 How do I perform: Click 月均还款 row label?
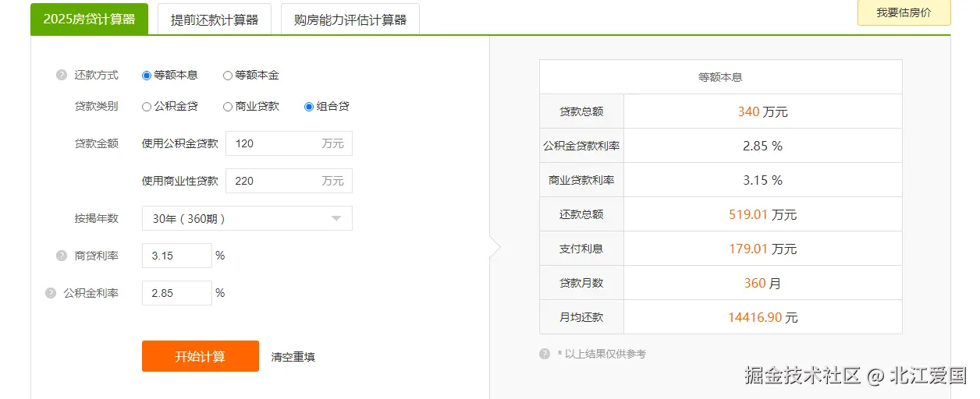[x=581, y=317]
